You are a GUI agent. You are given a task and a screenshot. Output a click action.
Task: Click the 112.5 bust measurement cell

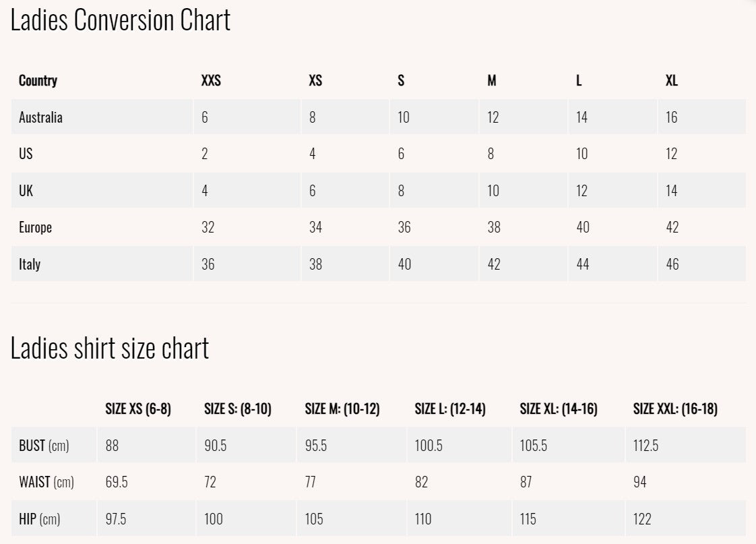(645, 446)
